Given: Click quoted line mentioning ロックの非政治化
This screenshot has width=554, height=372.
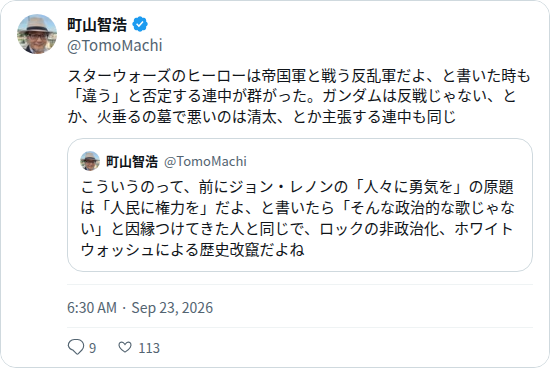Looking at the screenshot, I should click(297, 229).
